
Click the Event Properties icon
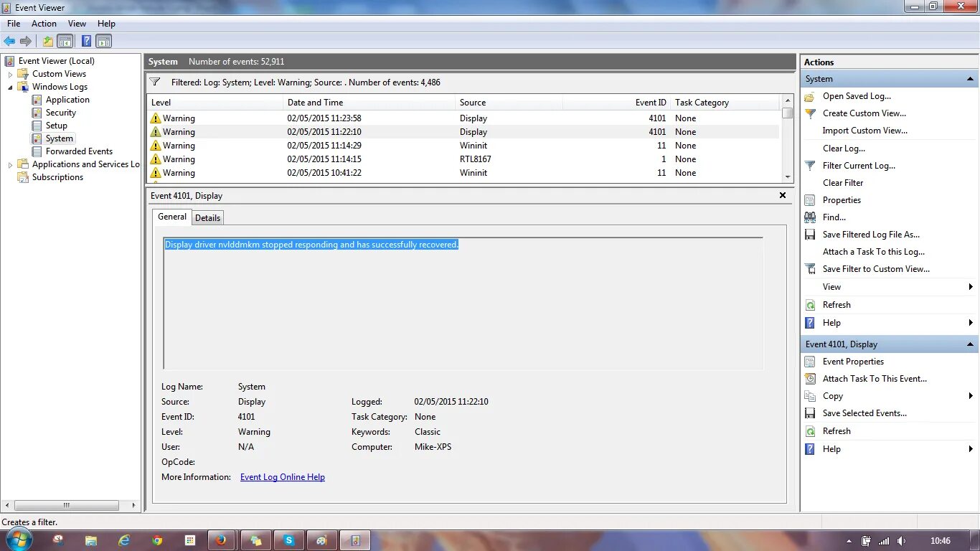pos(810,362)
